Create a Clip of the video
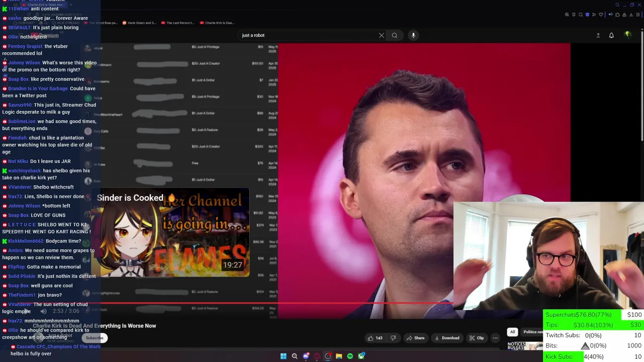 coord(476,338)
